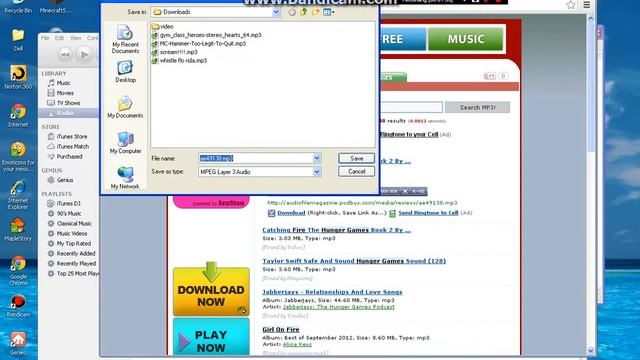Open My Computer in save dialog
Screen dimensions: 640x360
click(x=125, y=142)
